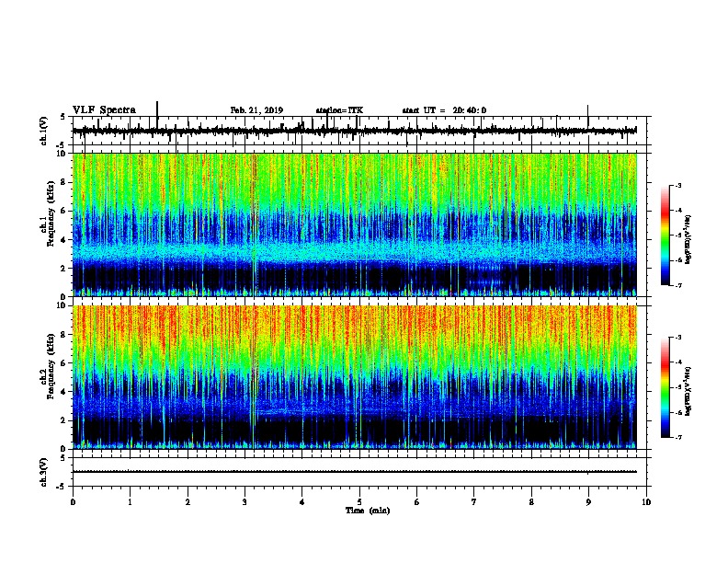Click the "-7" label on ch.2 colorbar
The image size is (728, 563).
point(678,438)
